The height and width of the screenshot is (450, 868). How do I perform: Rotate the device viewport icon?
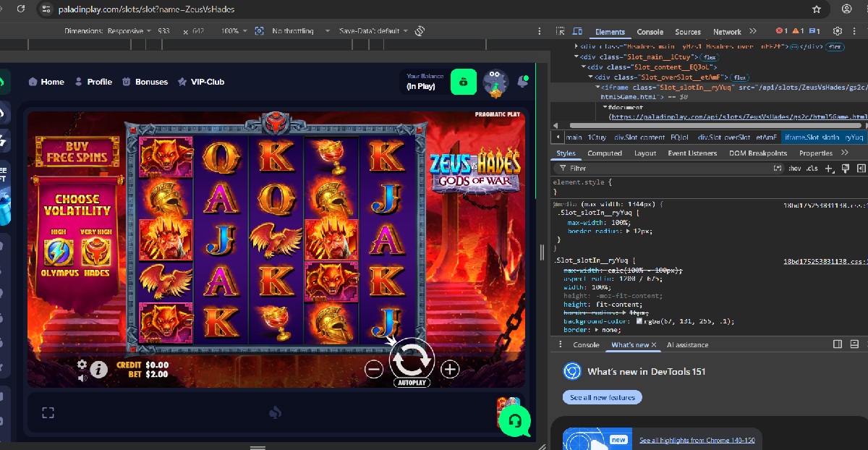419,31
